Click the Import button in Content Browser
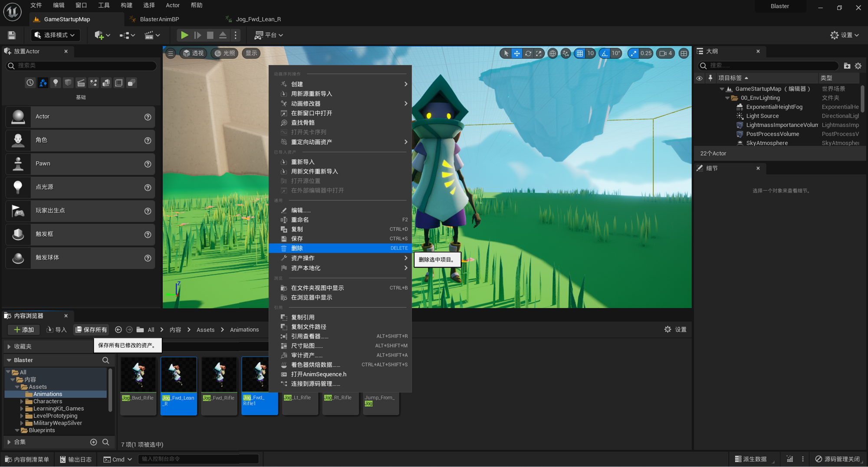 click(56, 330)
